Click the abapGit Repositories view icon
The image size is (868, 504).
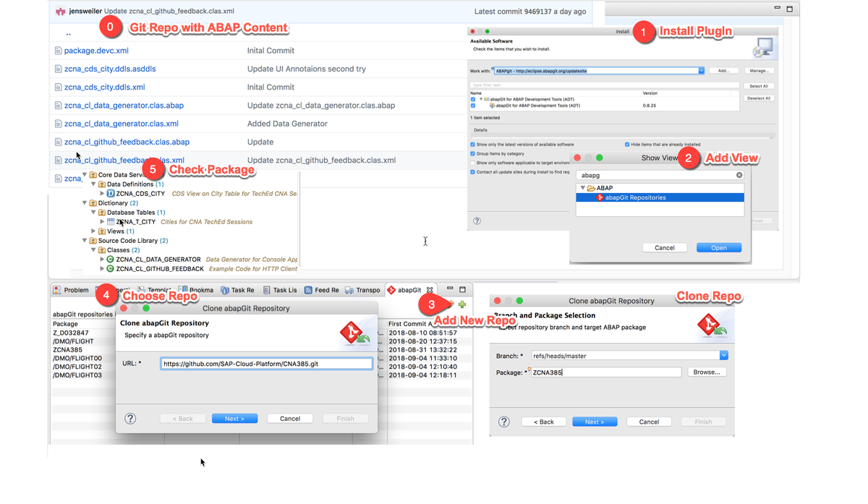pos(600,197)
